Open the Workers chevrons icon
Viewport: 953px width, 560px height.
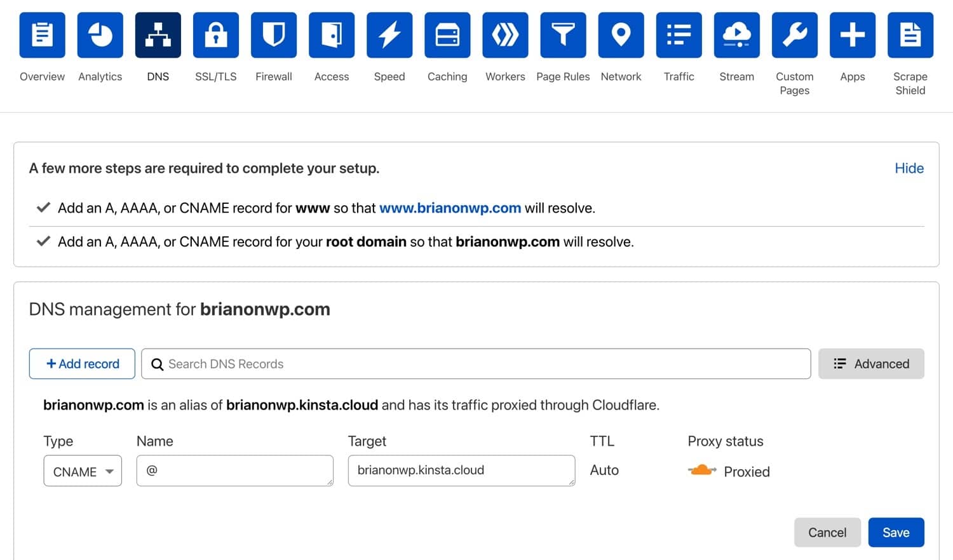[505, 35]
